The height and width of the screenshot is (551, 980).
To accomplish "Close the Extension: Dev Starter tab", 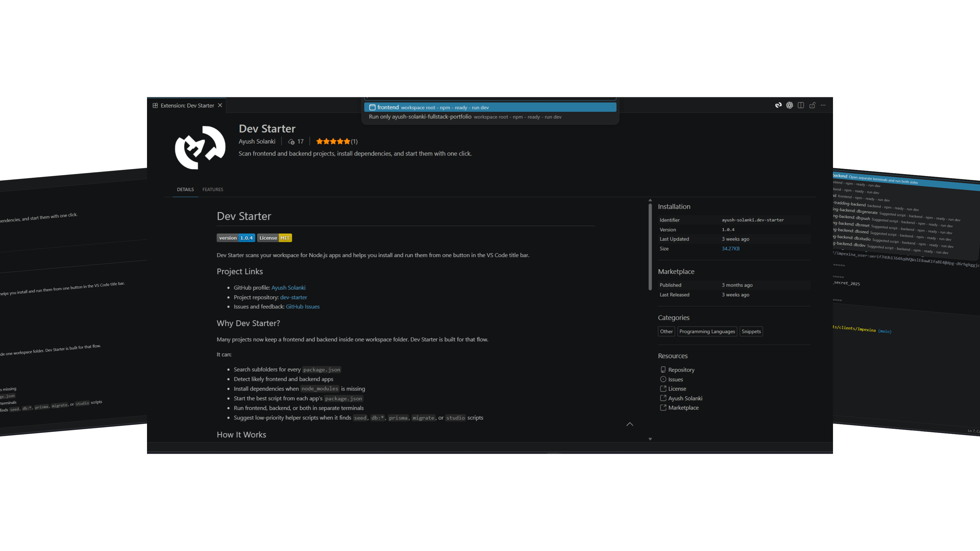I will point(220,105).
